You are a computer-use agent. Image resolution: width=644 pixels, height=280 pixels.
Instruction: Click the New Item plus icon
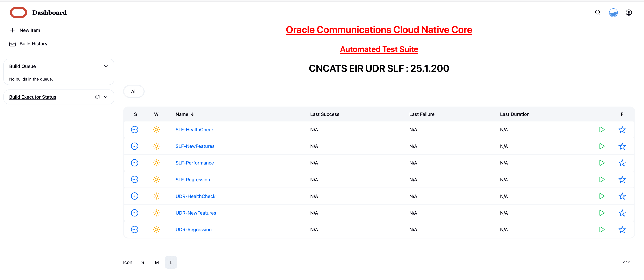point(13,30)
